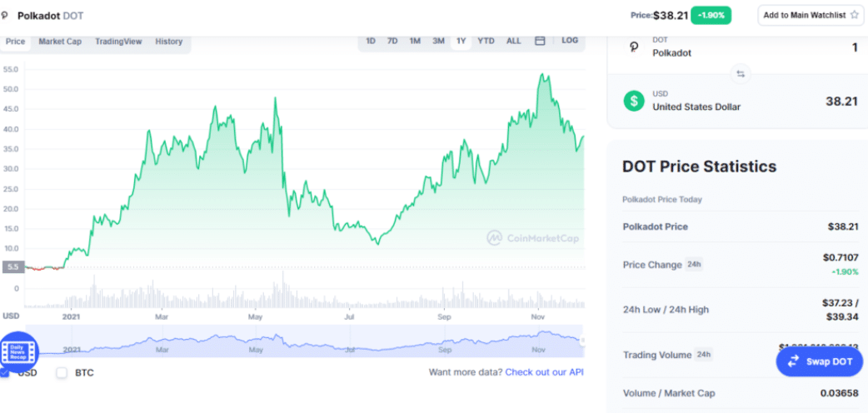
Task: Click the -1.90% price change badge
Action: pos(711,16)
